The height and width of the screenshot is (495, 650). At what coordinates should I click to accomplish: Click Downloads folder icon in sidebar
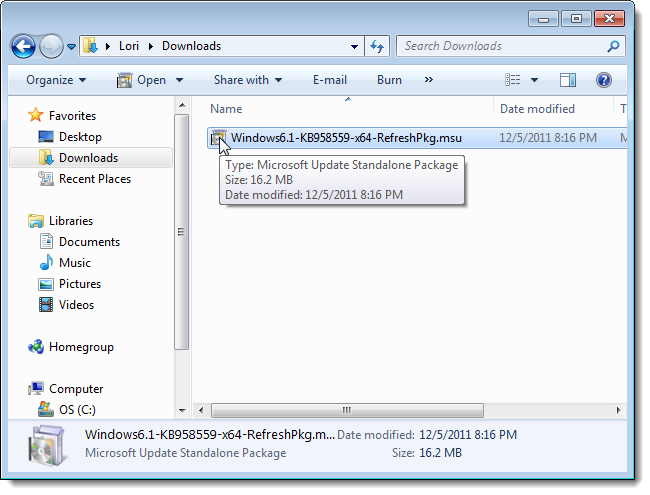[46, 158]
